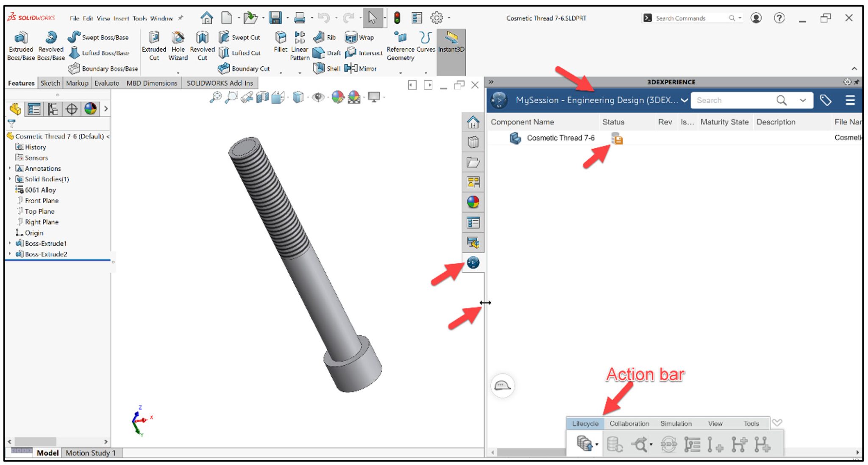This screenshot has width=868, height=465.
Task: Open the MySession Engineering Design dropdown
Action: (684, 100)
